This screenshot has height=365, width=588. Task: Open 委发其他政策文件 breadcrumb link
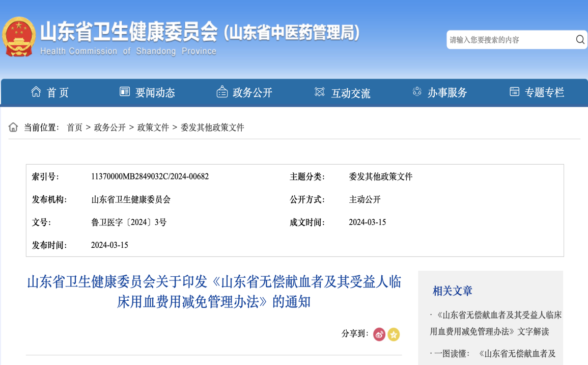[212, 127]
